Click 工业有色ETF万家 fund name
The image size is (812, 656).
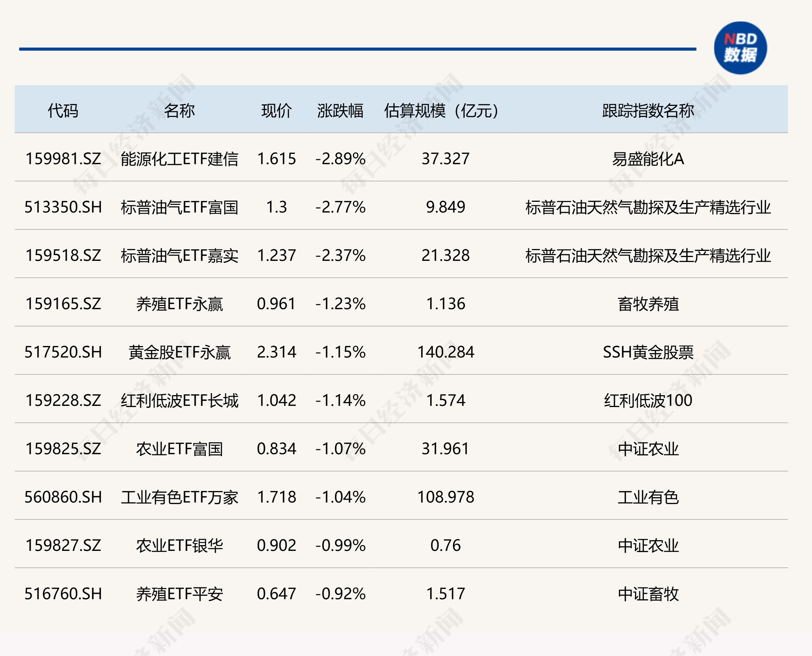tap(179, 497)
